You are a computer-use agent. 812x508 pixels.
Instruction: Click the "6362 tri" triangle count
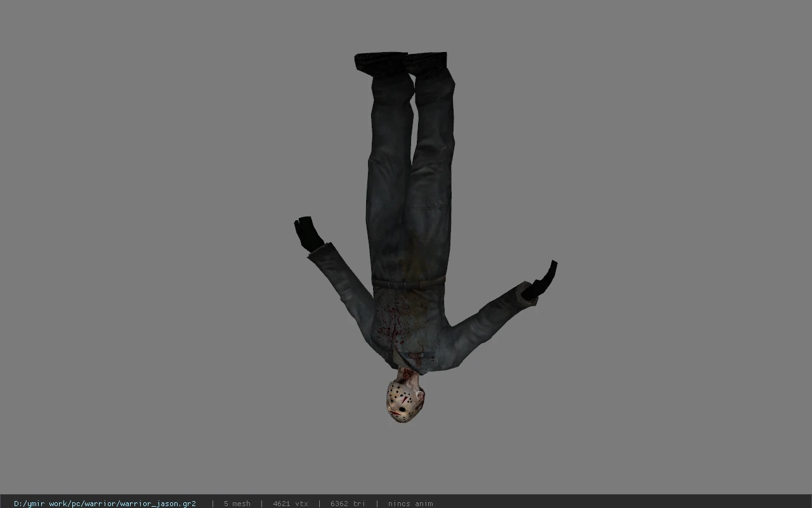pos(348,504)
